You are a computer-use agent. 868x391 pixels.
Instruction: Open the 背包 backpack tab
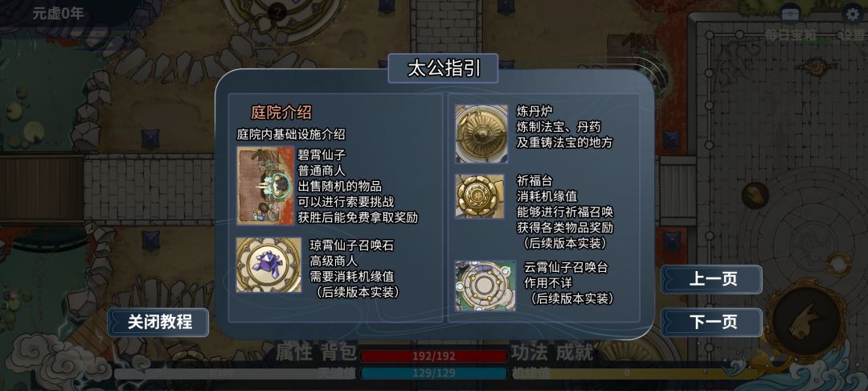tap(338, 352)
